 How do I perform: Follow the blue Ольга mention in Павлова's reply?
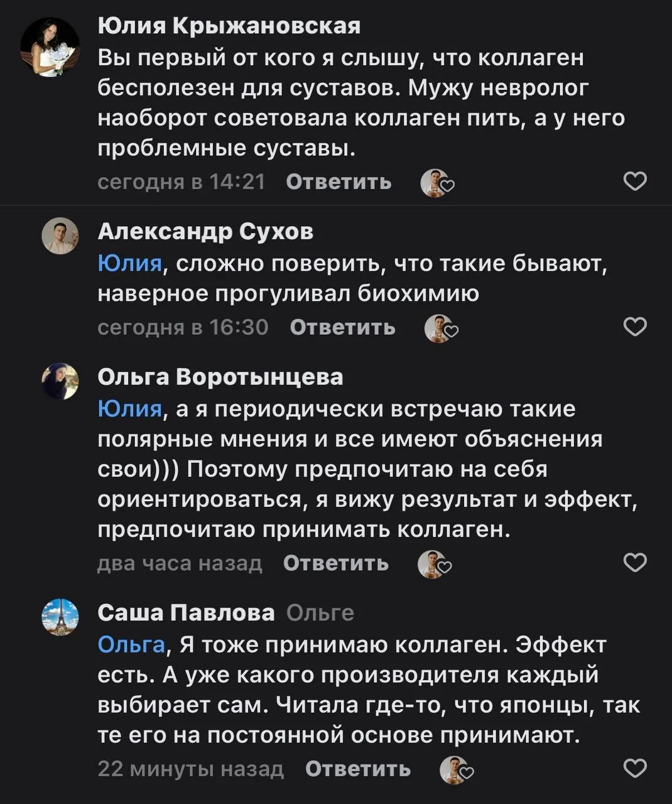(131, 644)
